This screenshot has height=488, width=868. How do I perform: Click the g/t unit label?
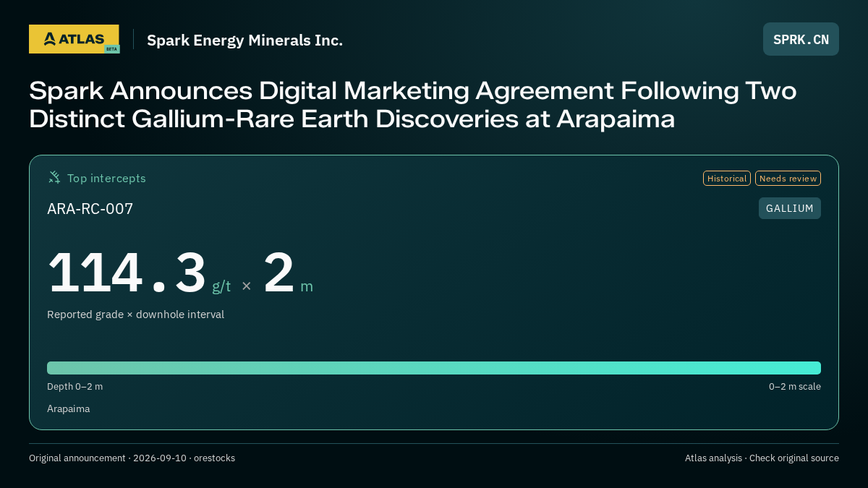[221, 286]
